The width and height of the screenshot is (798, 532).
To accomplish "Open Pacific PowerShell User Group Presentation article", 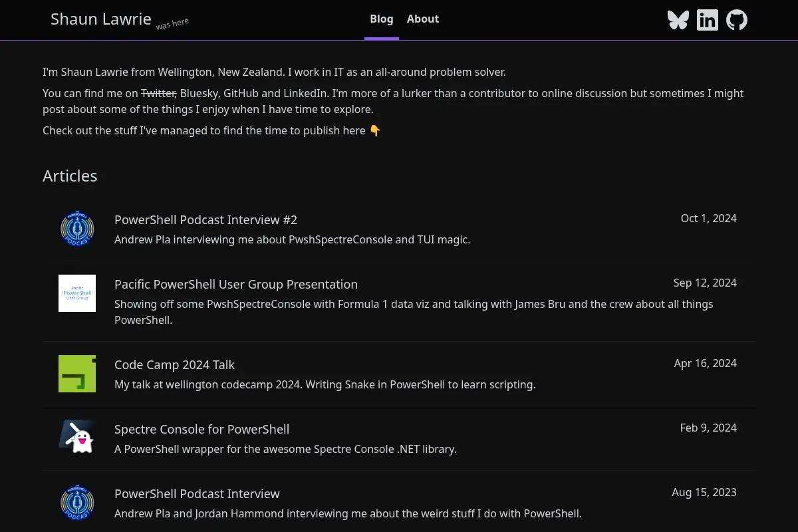I will click(236, 284).
